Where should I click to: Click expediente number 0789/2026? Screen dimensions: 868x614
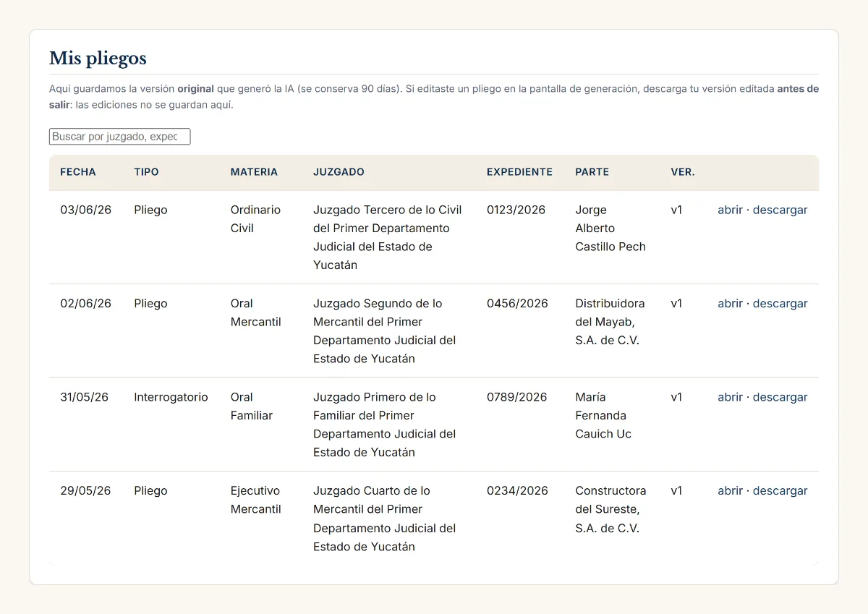(x=517, y=397)
